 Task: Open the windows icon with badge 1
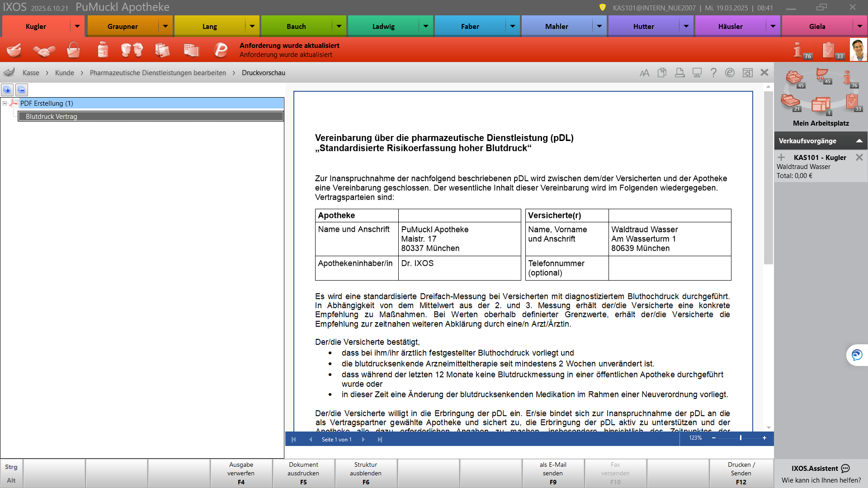[x=821, y=106]
